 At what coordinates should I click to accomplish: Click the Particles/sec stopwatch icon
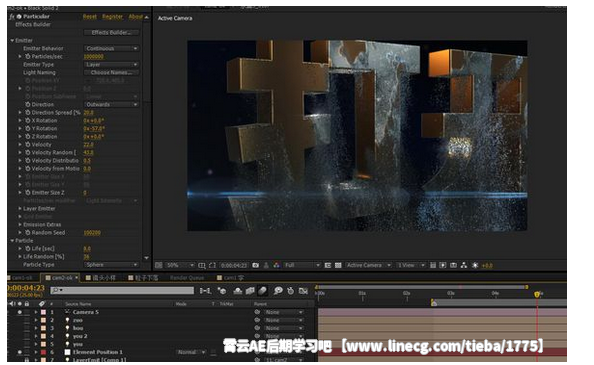pyautogui.click(x=28, y=56)
